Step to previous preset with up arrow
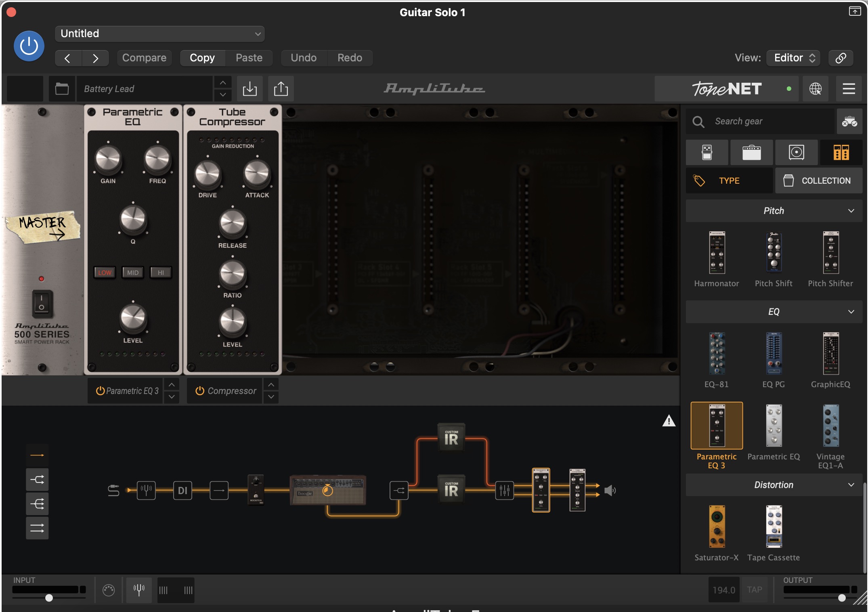868x612 pixels. point(223,83)
